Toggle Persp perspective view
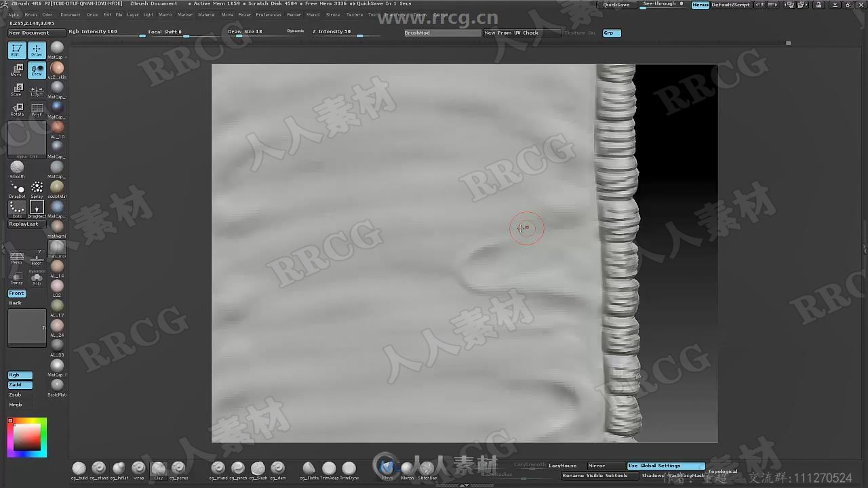 [x=17, y=258]
